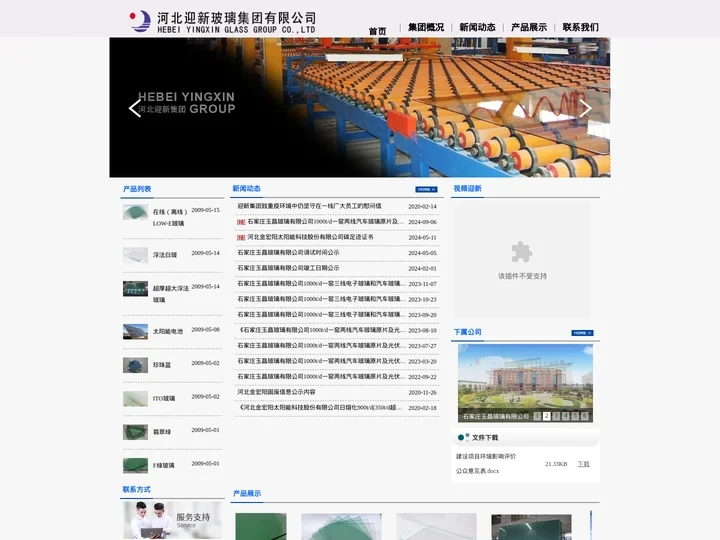
Task: Open news dated 2020-02-14 about 迎新集团
Action: point(309,206)
